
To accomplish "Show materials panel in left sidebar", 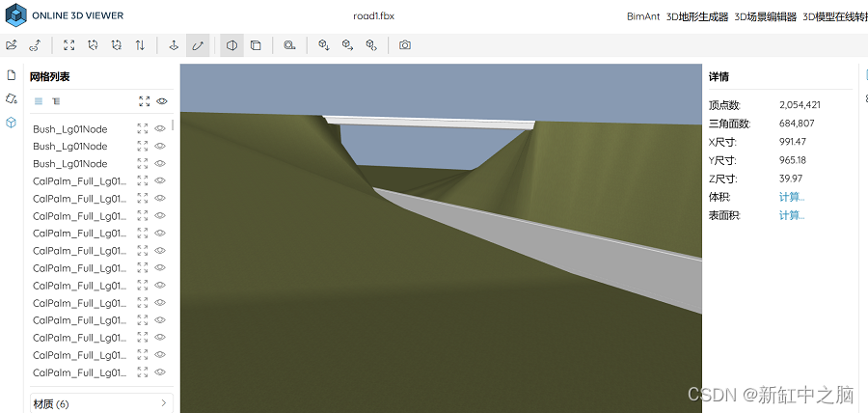I will coord(11,98).
